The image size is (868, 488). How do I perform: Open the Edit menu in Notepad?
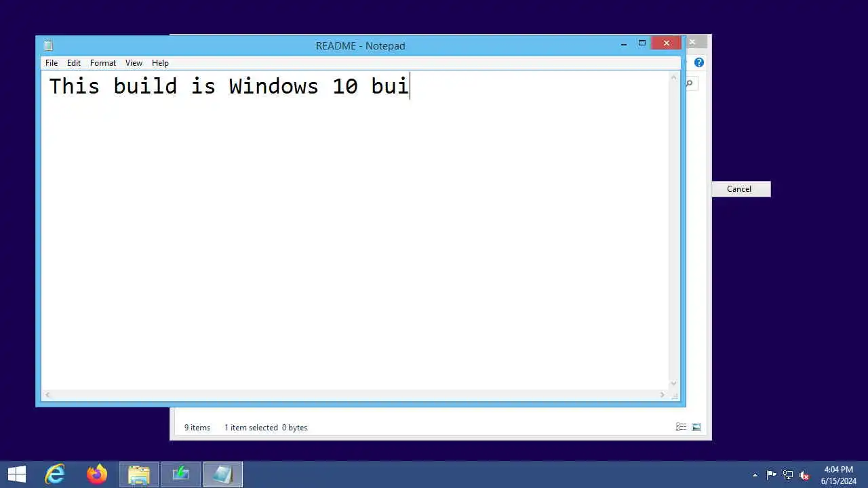pos(74,63)
